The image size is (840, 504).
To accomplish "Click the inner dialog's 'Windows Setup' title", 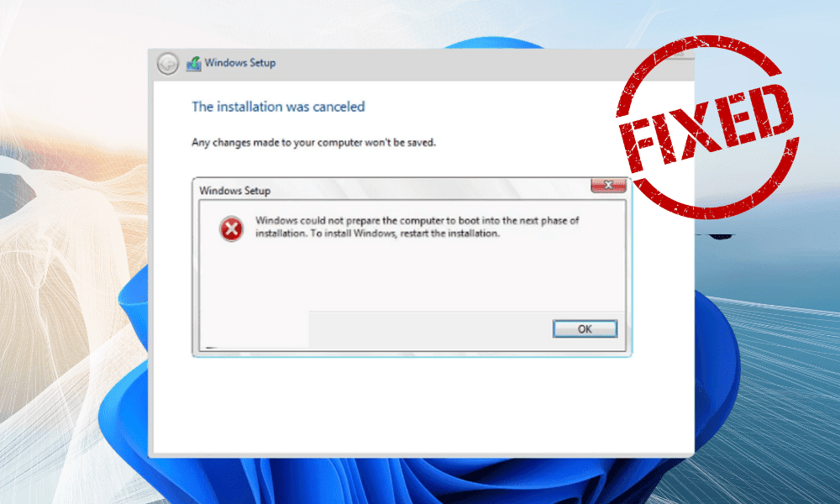I will click(234, 191).
